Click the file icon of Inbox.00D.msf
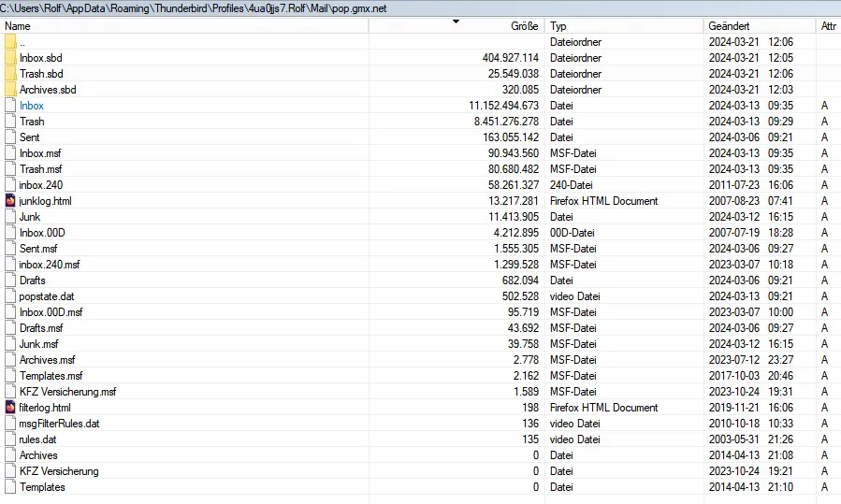 [x=10, y=312]
